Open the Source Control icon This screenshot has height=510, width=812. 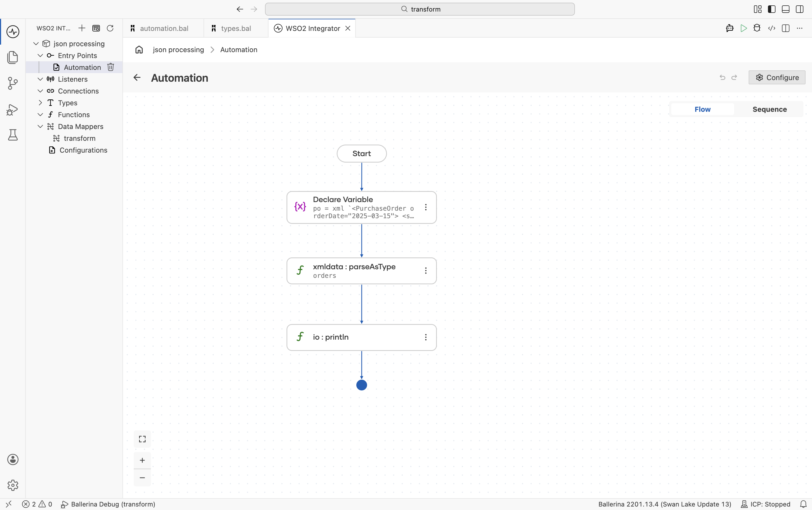(x=13, y=83)
